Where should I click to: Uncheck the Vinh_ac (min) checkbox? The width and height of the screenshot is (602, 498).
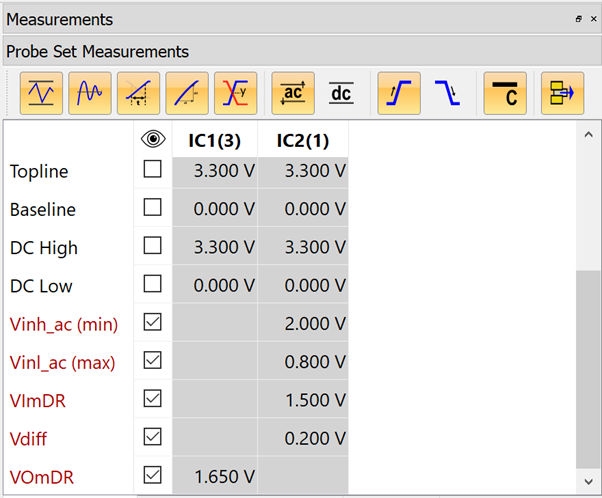pos(152,322)
